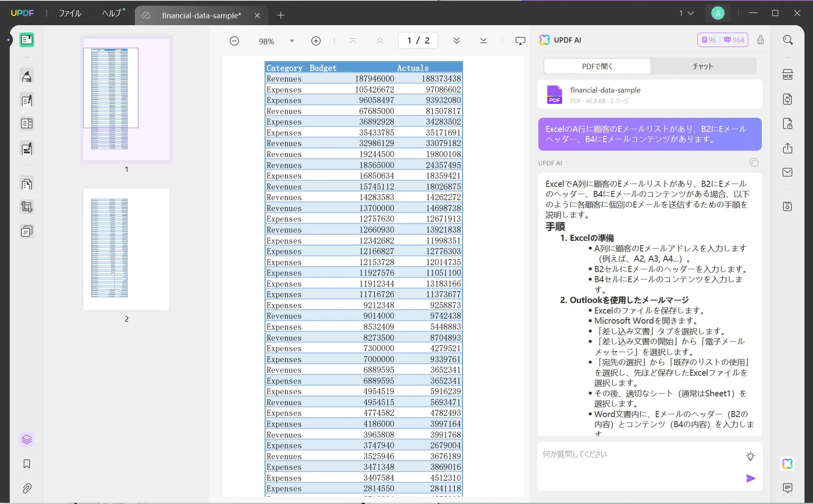
Task: Open the Bookmarks panel
Action: pos(27,464)
